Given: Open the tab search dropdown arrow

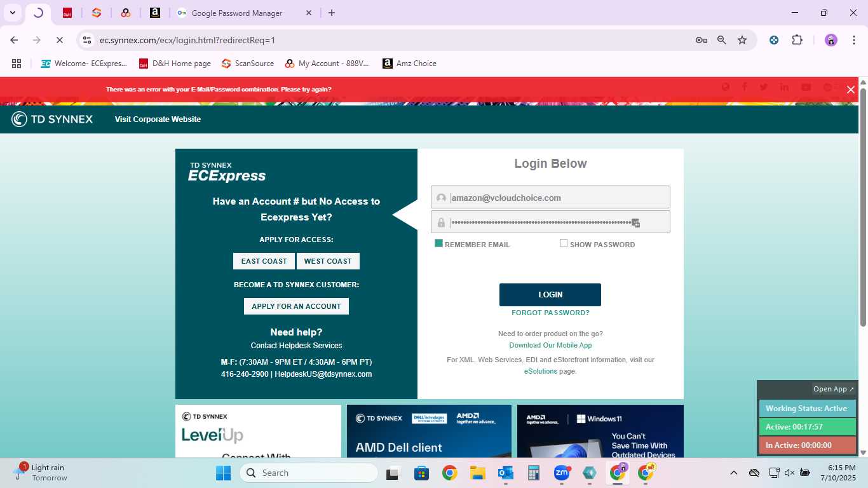Looking at the screenshot, I should [12, 13].
